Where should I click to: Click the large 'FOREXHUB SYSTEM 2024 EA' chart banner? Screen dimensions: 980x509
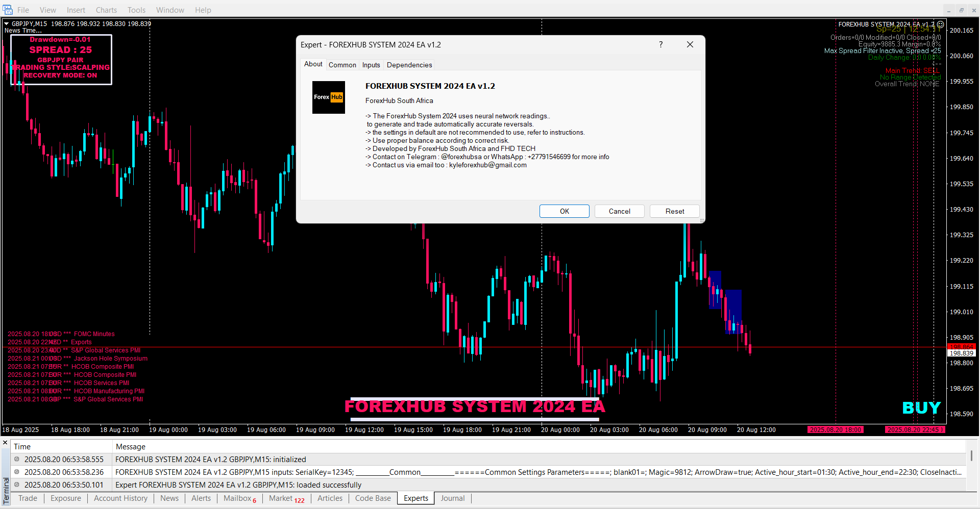pyautogui.click(x=475, y=407)
